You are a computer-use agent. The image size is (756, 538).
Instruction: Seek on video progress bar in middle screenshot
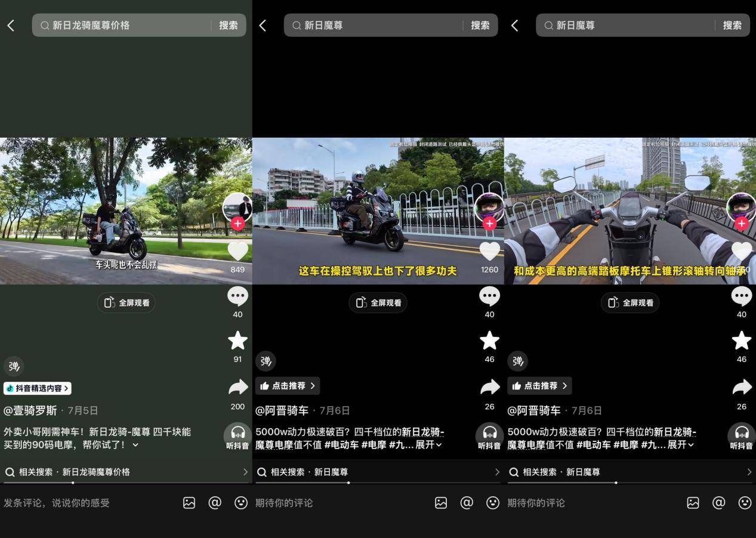tap(378, 483)
